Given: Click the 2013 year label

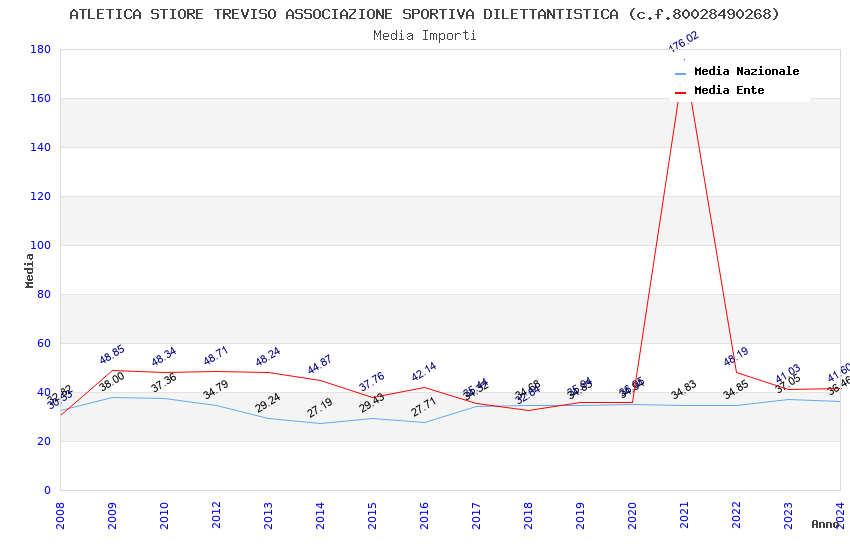Looking at the screenshot, I should 268,515.
